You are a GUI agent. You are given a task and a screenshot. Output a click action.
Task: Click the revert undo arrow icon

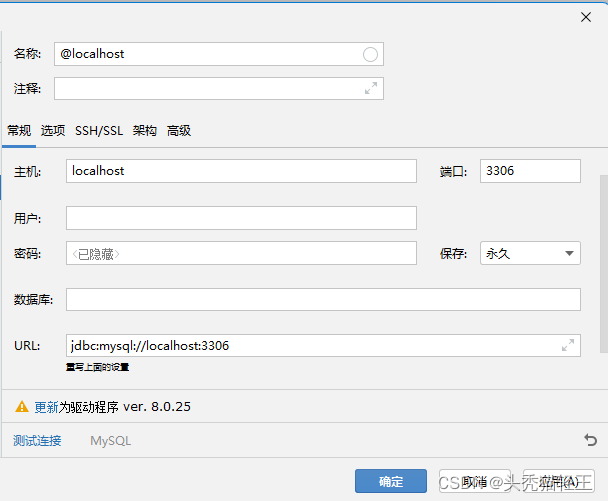(590, 440)
